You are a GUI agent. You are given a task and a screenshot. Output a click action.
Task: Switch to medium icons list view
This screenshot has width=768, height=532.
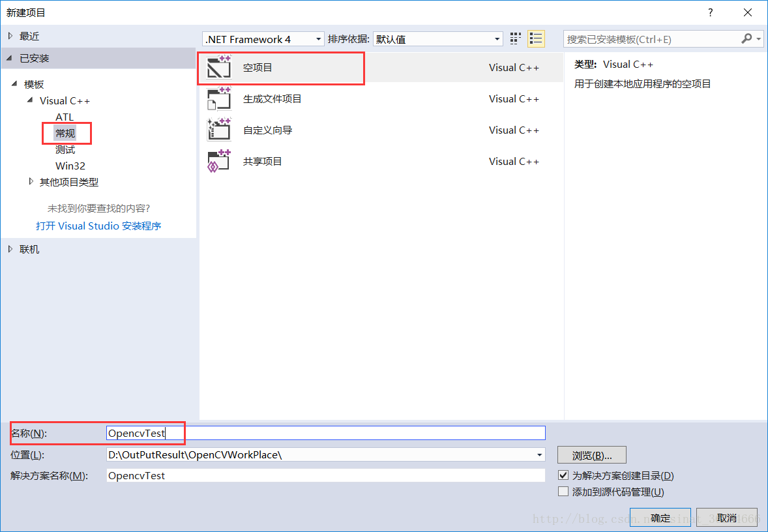[x=536, y=38]
